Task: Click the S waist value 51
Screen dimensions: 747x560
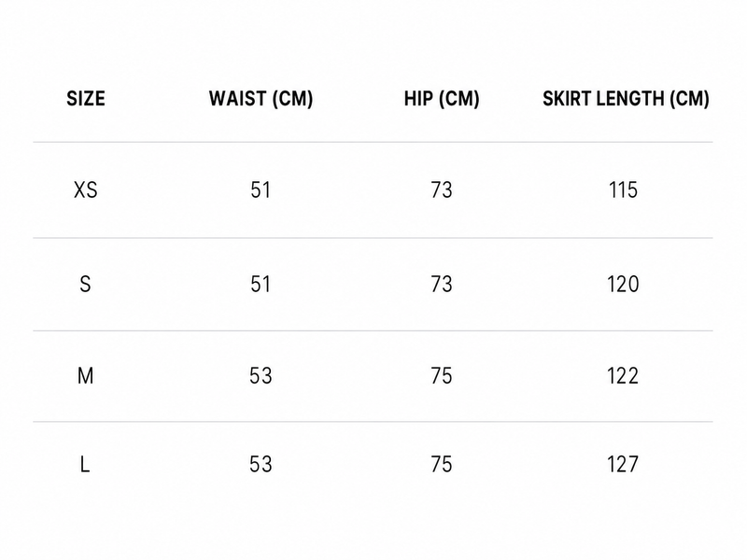Action: pos(261,285)
